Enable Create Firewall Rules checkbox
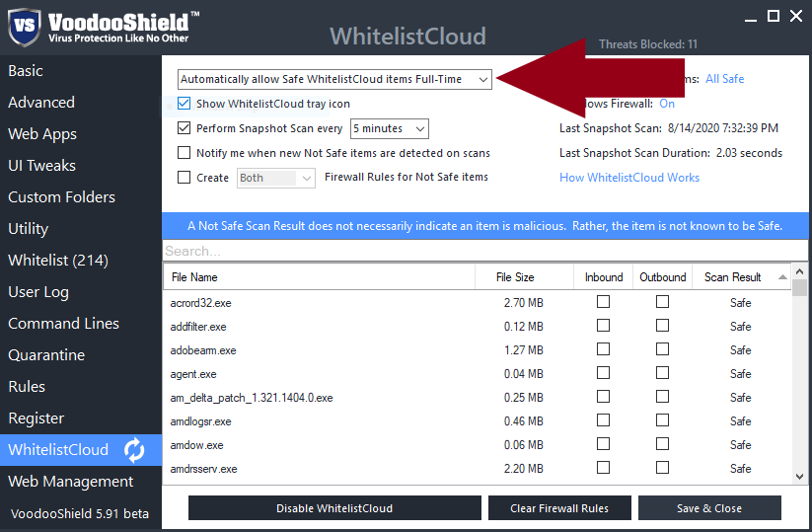The image size is (812, 532). click(x=184, y=178)
